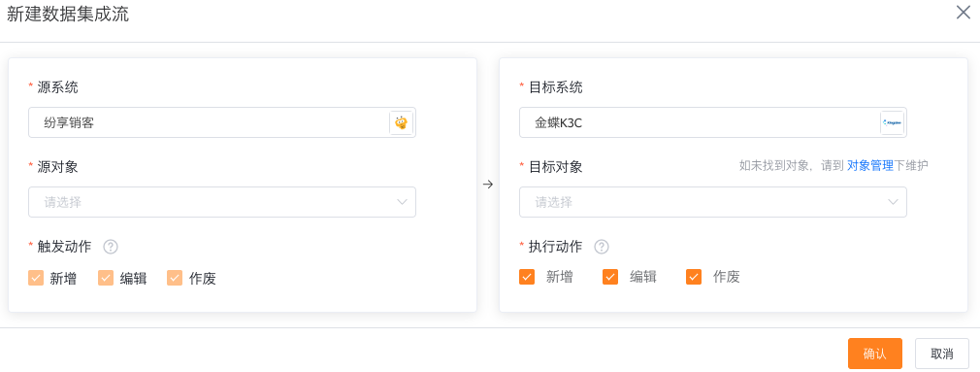This screenshot has width=980, height=372.
Task: Toggle the 新增 trigger action checkbox
Action: (36, 278)
